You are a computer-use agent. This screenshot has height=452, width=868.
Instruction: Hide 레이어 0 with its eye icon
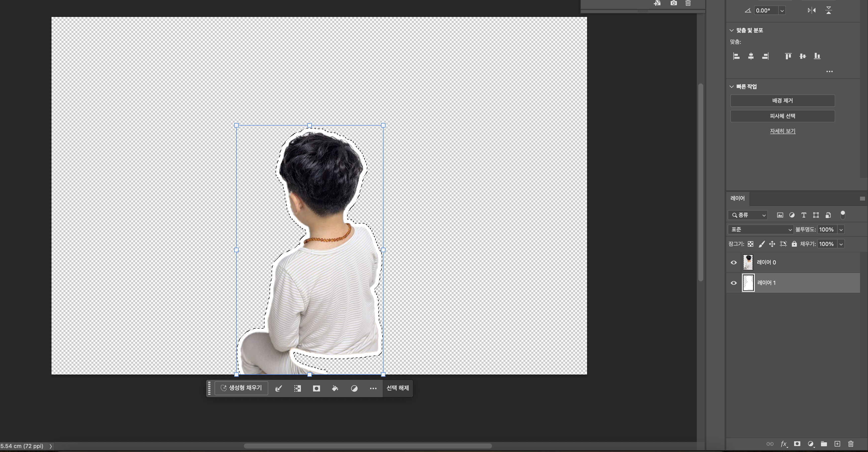[734, 262]
